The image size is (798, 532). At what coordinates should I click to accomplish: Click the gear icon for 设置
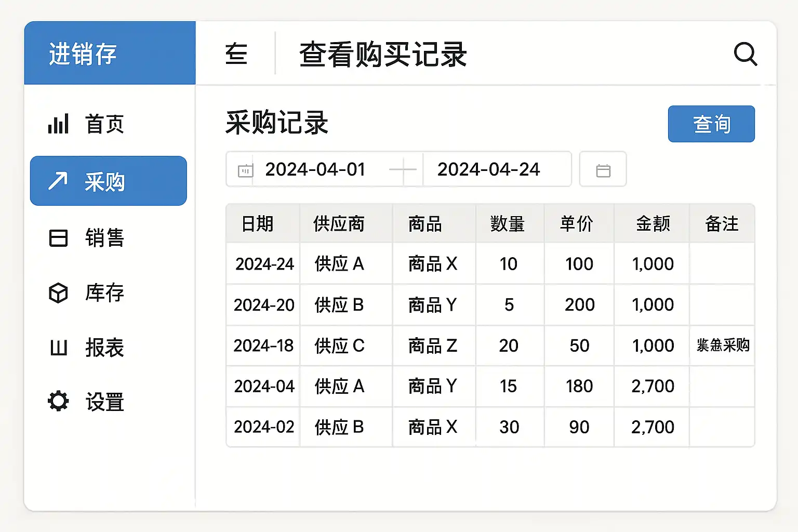(x=58, y=401)
